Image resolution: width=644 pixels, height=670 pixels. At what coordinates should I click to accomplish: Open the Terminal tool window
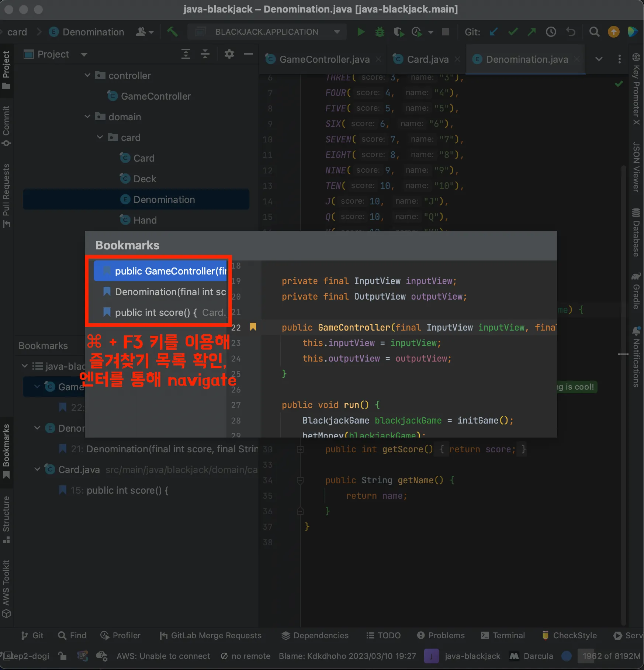(503, 635)
